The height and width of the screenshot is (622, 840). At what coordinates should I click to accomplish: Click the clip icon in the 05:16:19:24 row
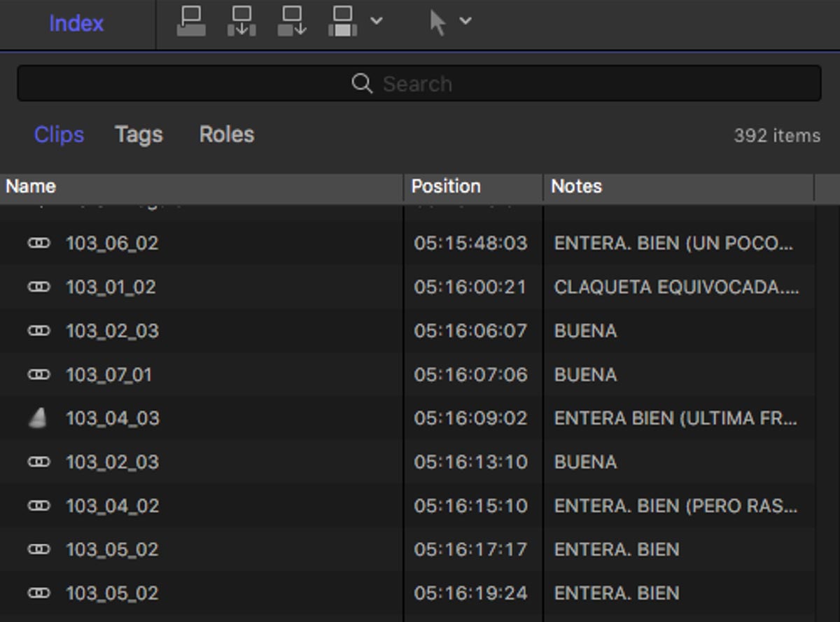coord(39,593)
